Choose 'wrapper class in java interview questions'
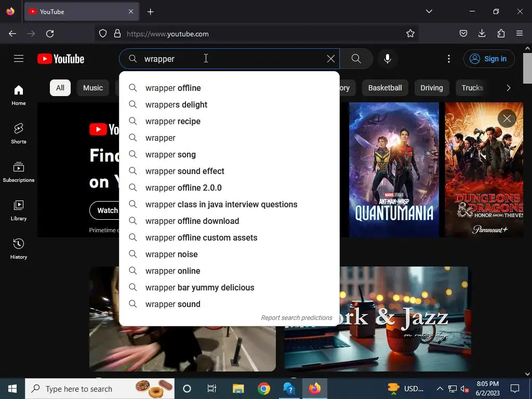 pyautogui.click(x=229, y=204)
